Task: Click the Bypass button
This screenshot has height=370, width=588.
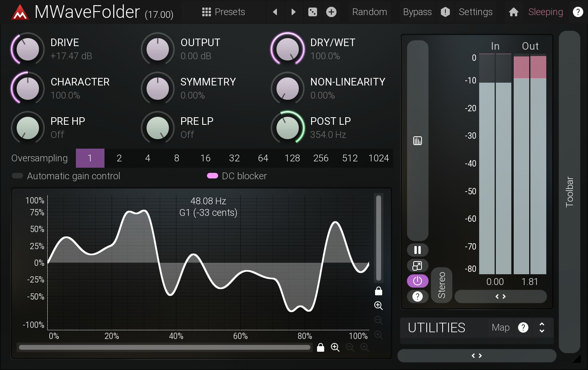Action: (x=417, y=12)
